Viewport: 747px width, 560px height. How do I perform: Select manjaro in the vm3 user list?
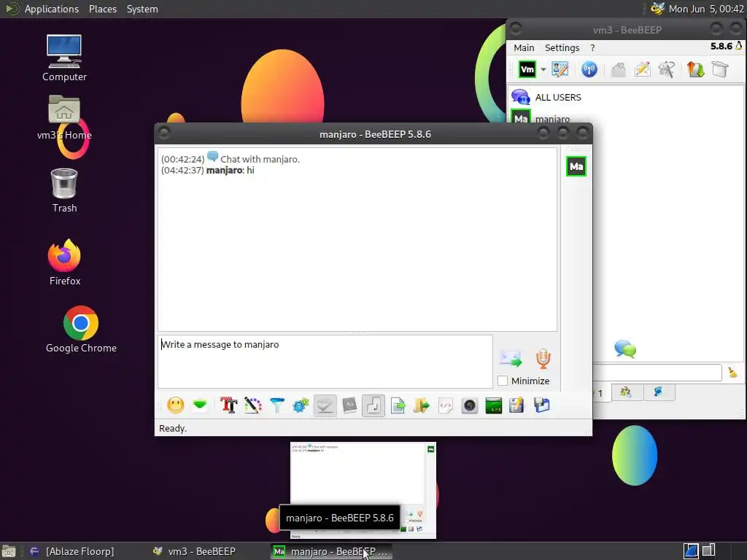tap(626, 117)
